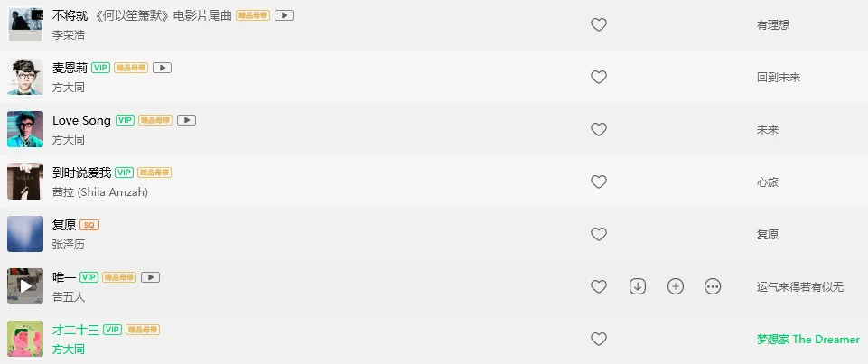This screenshot has width=868, height=364.
Task: Click the album cover of 复原
Action: pyautogui.click(x=25, y=234)
